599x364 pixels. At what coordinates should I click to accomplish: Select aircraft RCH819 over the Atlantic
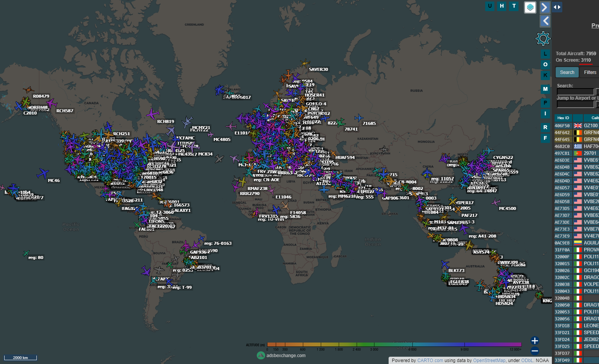click(x=153, y=114)
